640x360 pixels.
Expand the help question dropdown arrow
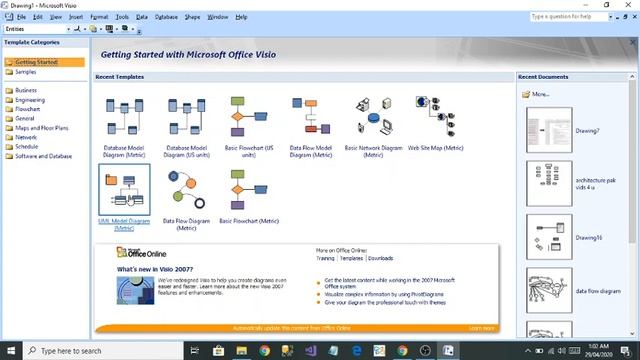[610, 17]
